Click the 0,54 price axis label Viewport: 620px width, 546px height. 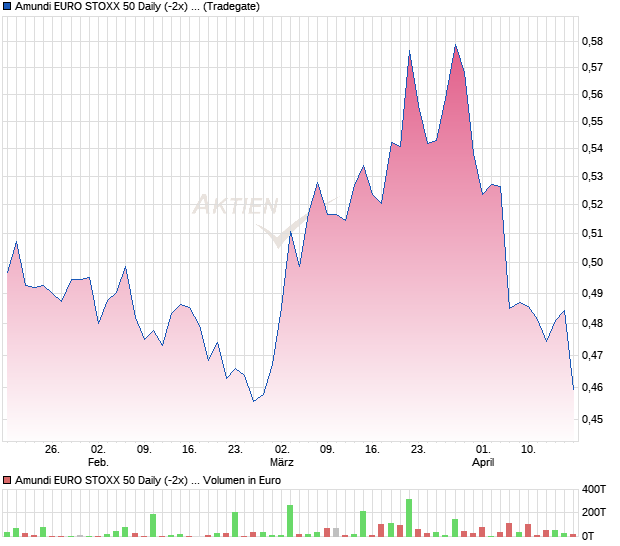[592, 149]
